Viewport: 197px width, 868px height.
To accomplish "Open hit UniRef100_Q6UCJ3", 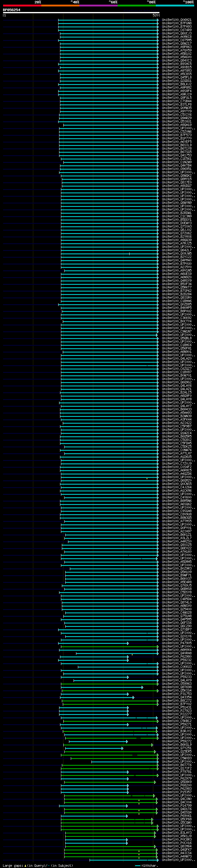I will click(x=177, y=33).
